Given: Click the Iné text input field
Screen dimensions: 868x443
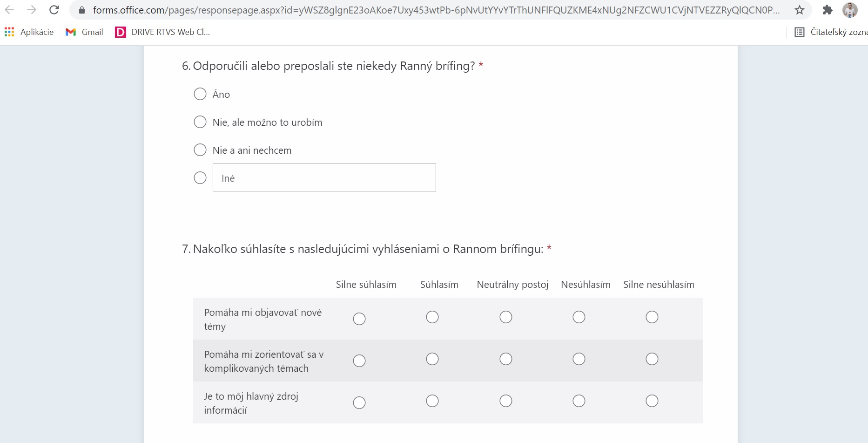Looking at the screenshot, I should pyautogui.click(x=324, y=178).
